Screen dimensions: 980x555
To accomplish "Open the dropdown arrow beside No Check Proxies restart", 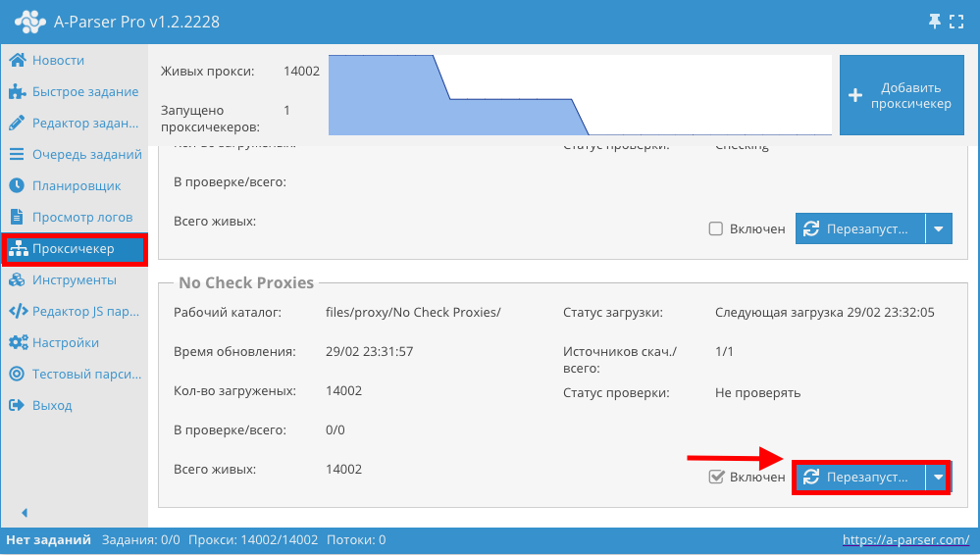I will (x=938, y=477).
